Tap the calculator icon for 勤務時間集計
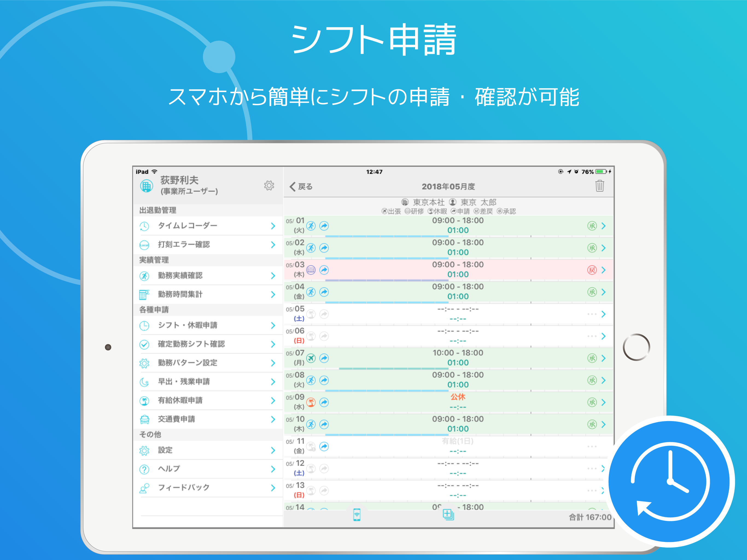The width and height of the screenshot is (747, 560). [x=144, y=294]
